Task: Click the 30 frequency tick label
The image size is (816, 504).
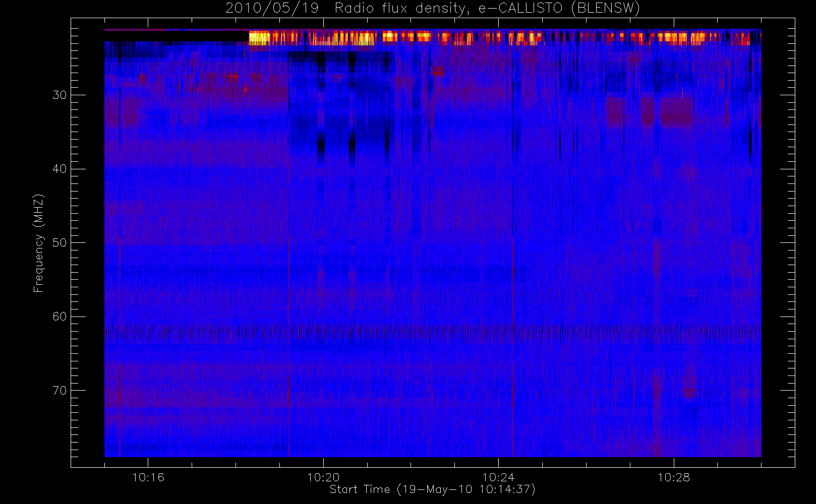Action: click(60, 95)
